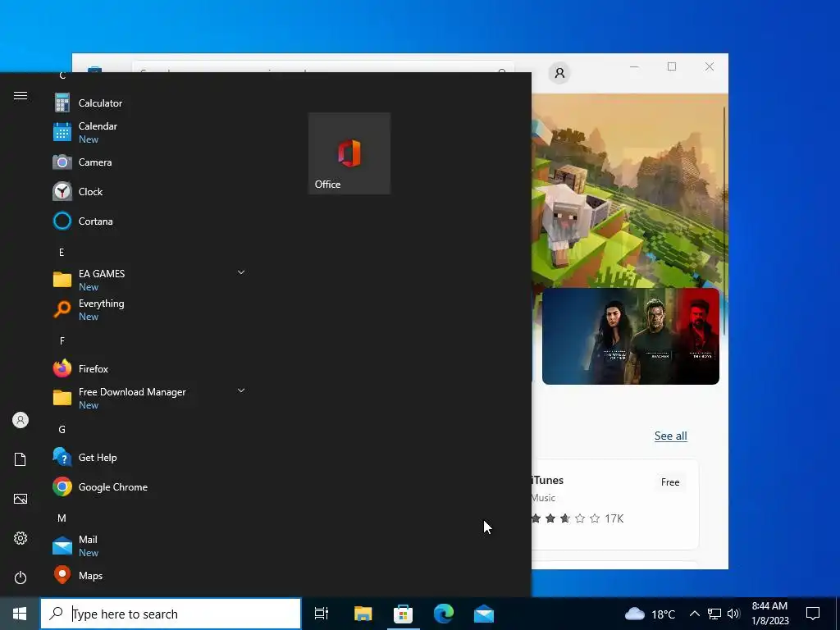The image size is (840, 630).
Task: Open the user account icon in Start sidebar
Action: (x=21, y=420)
